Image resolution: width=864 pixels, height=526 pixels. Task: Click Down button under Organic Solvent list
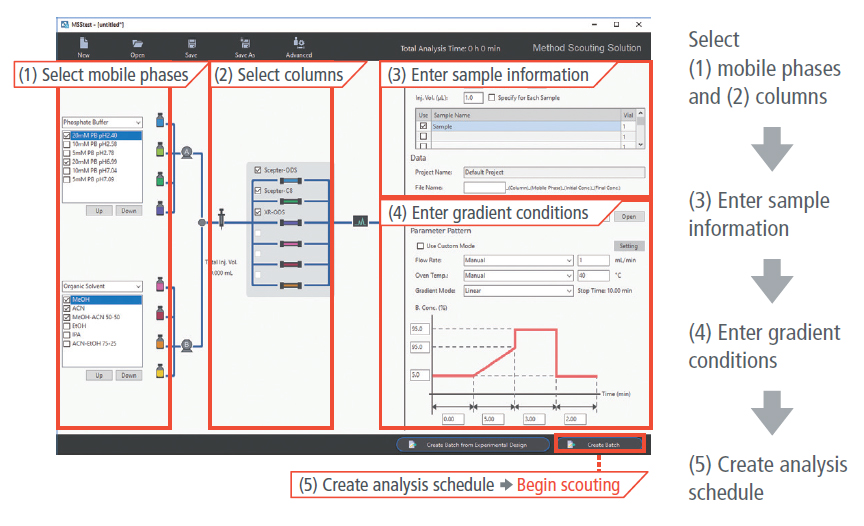(129, 375)
